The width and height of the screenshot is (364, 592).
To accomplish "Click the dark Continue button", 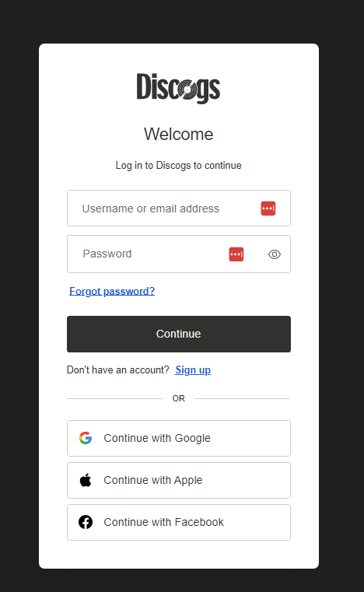I will pyautogui.click(x=179, y=335).
